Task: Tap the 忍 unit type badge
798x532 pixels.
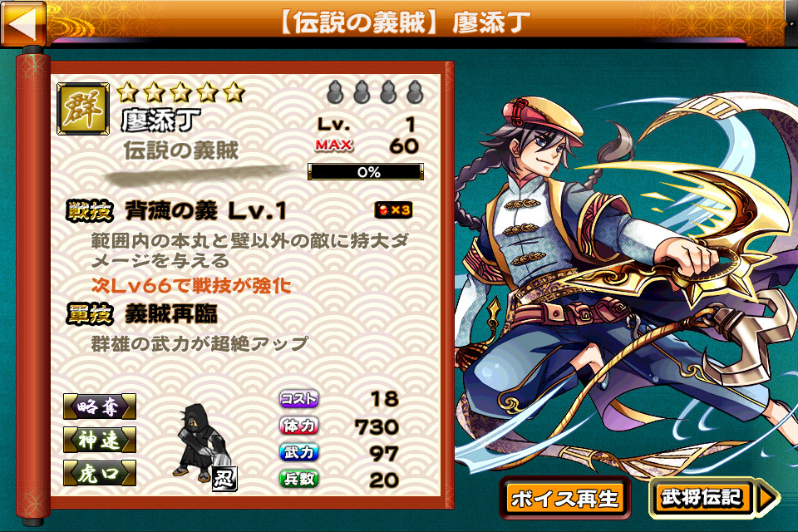Action: (x=224, y=480)
